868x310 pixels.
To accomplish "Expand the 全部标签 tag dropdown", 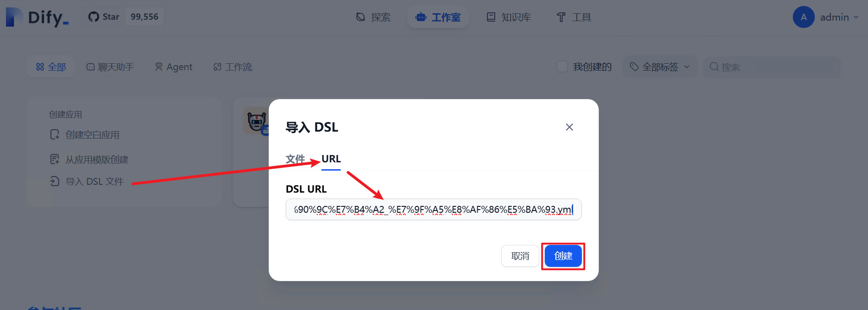I will 660,67.
